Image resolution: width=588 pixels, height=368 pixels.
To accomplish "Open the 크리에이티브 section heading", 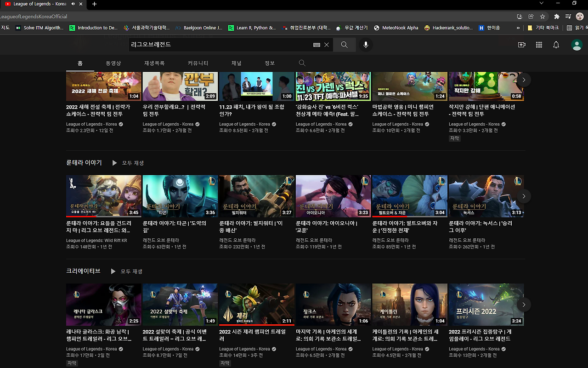I will tap(83, 271).
